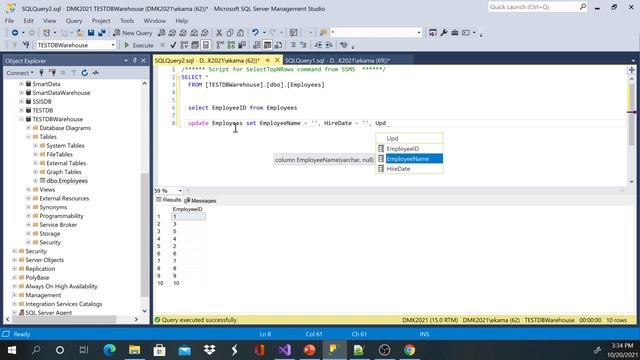This screenshot has width=640, height=360.
Task: Click the Copy icon in toolbar
Action: [230, 33]
